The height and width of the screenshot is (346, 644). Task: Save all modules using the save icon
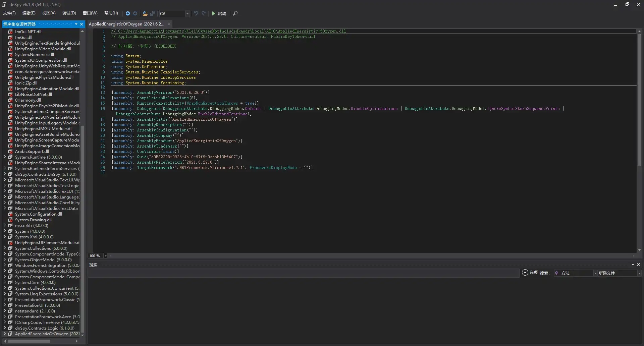[x=153, y=13]
